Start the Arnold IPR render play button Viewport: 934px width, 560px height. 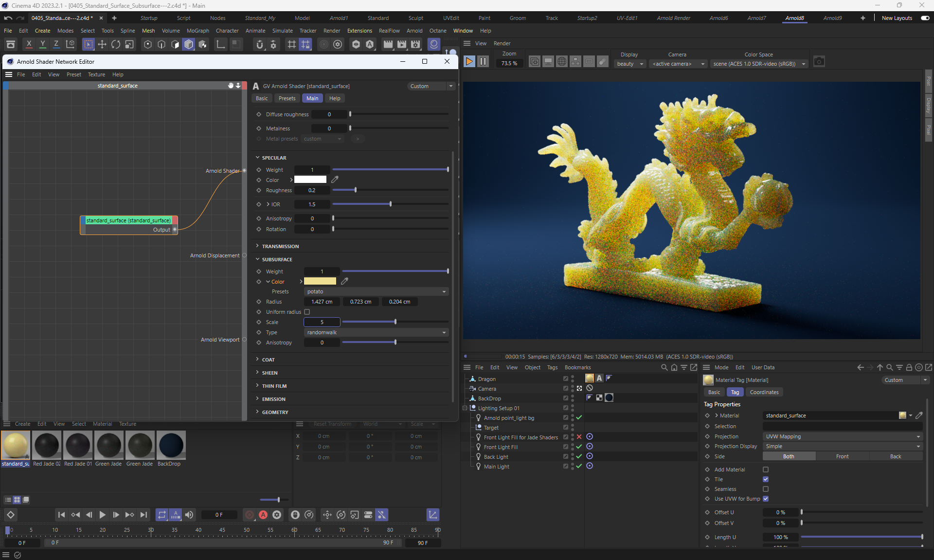coord(469,62)
